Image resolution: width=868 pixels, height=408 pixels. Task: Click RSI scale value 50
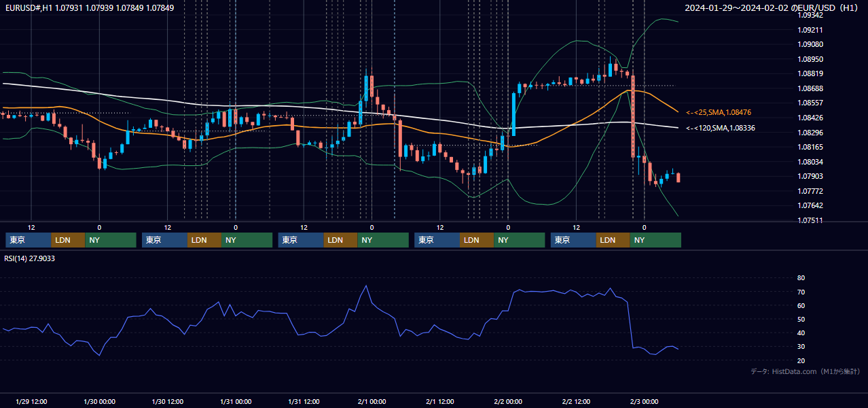(x=801, y=319)
